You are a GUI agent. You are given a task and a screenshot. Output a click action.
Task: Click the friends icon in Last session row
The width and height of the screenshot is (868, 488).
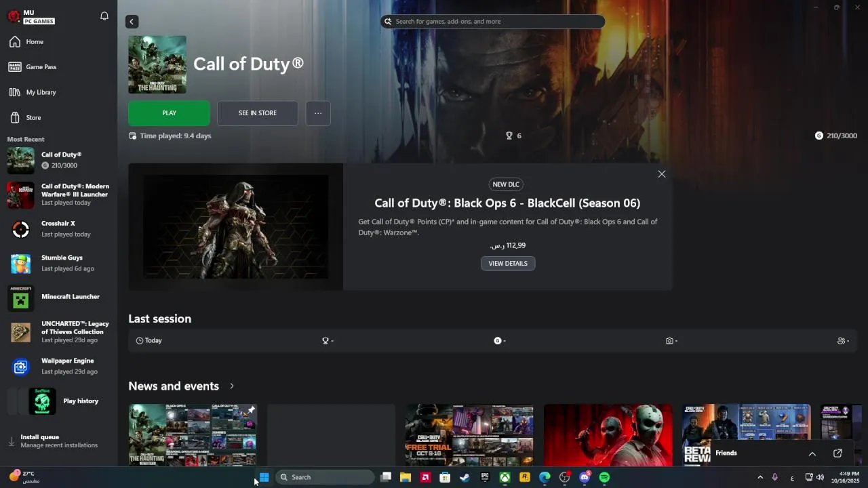[841, 340]
